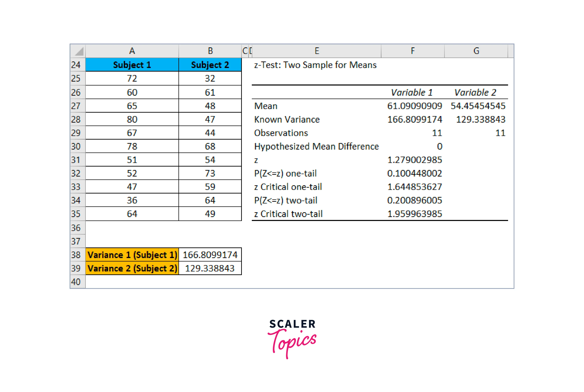
Task: Select column A header
Action: [132, 51]
